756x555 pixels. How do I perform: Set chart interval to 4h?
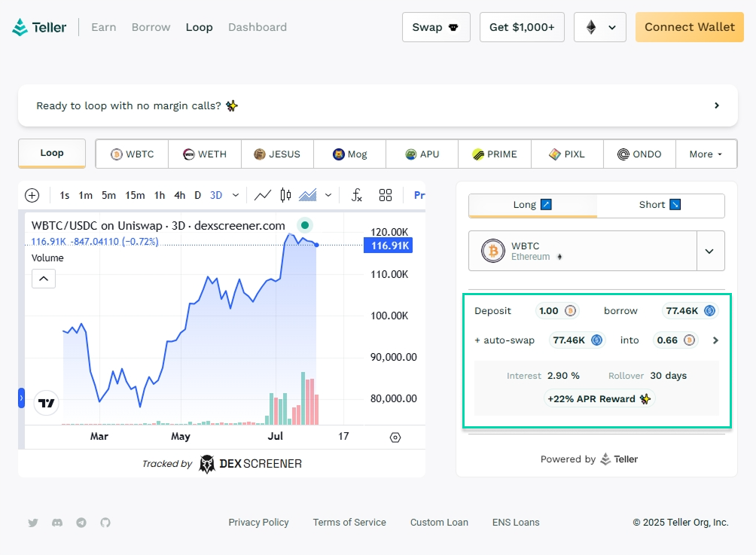click(180, 195)
